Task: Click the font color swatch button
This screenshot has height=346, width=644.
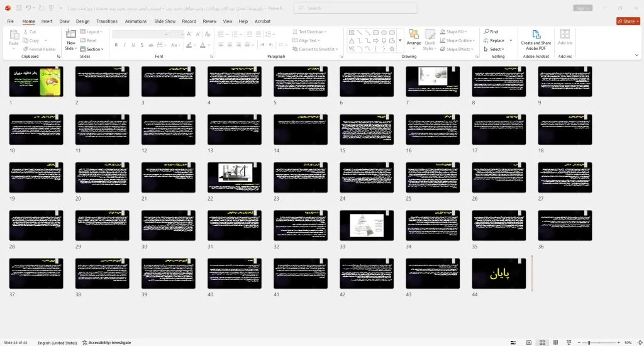Action: tap(203, 45)
